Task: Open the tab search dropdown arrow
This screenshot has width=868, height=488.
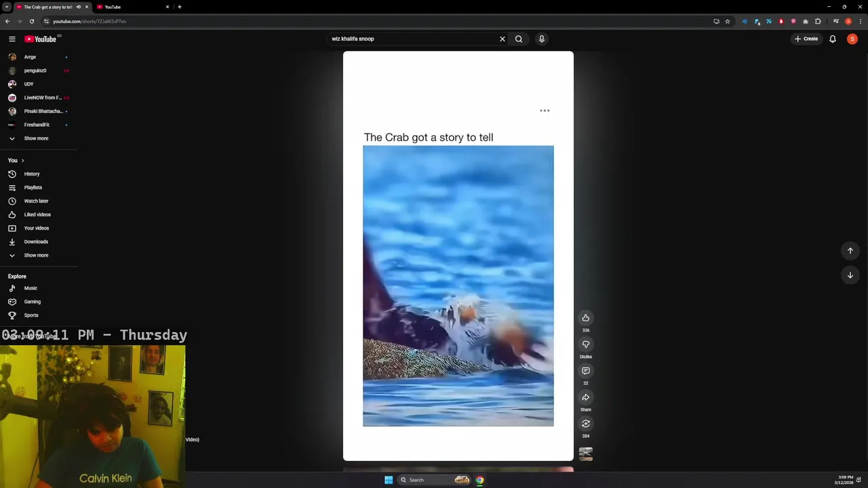Action: (x=7, y=7)
